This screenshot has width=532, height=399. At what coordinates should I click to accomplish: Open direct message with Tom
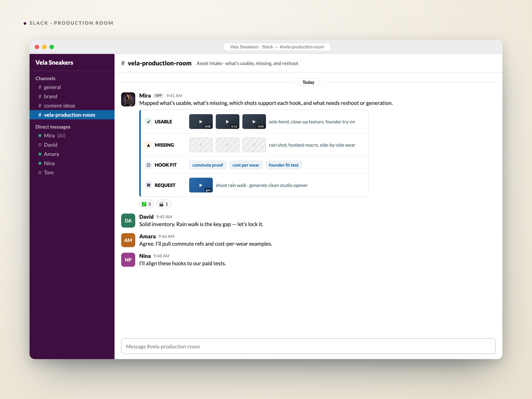[72, 173]
